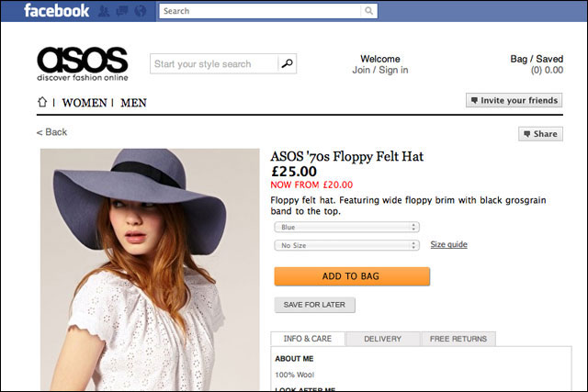Viewport: 588px width, 392px height.
Task: Focus the 'Start your style search' field
Action: (x=214, y=63)
